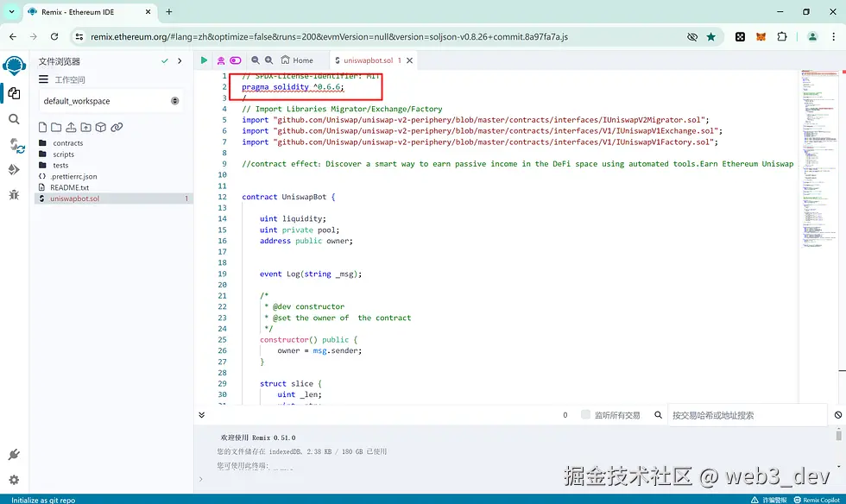Create a new folder icon
The image size is (846, 504).
click(x=56, y=128)
